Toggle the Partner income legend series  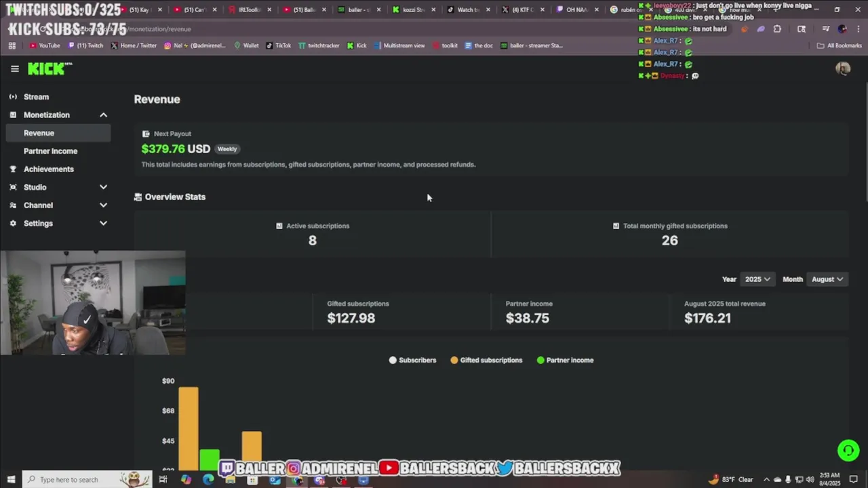click(x=565, y=360)
